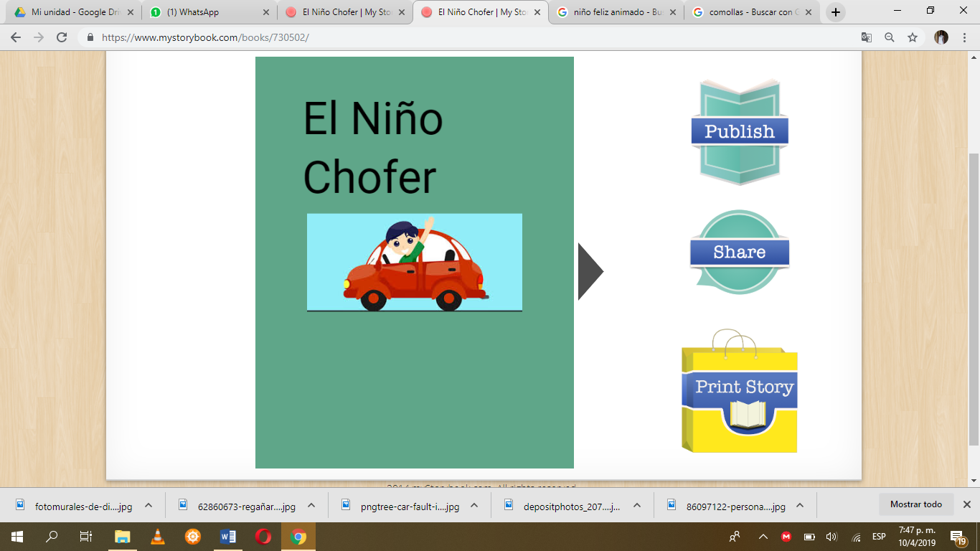
Task: Click the Publish book icon
Action: (x=740, y=132)
